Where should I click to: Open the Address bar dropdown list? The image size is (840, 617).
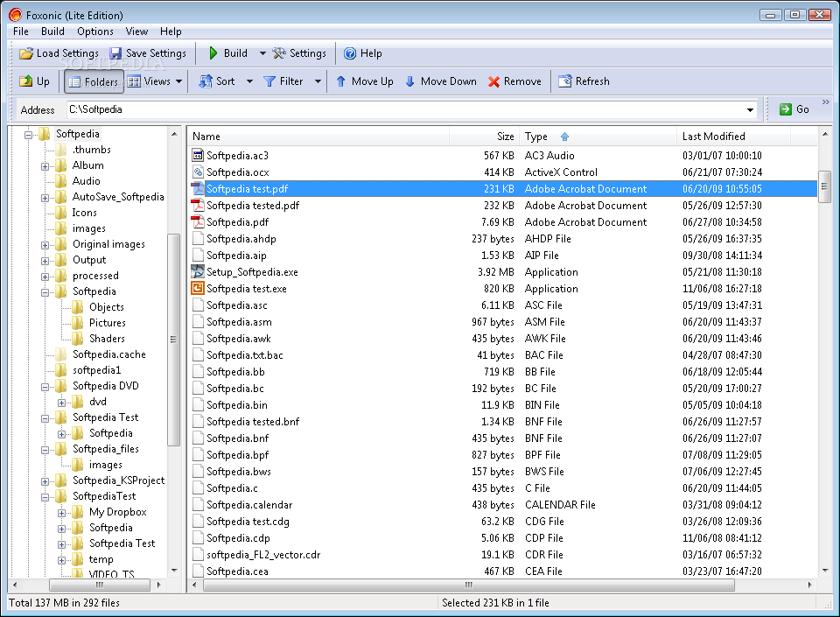(x=750, y=109)
